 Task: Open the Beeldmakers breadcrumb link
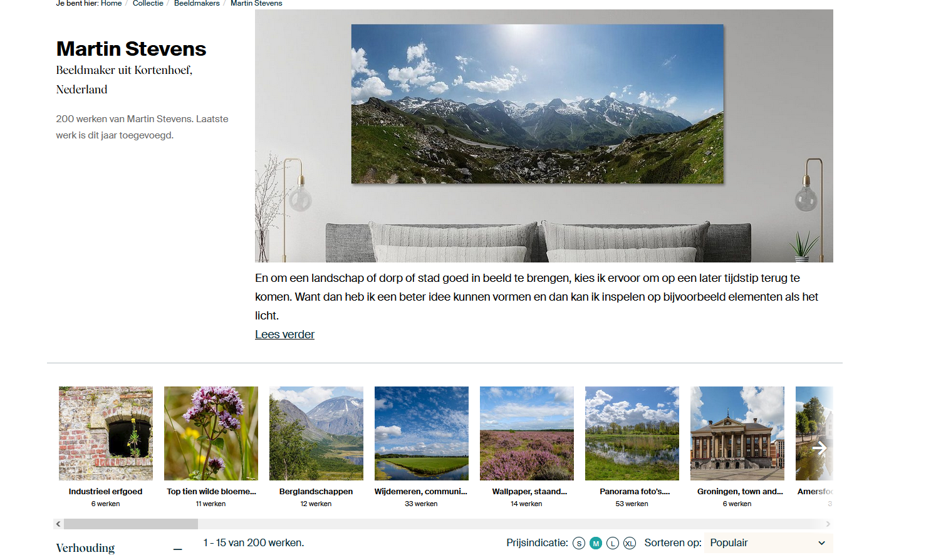(197, 4)
